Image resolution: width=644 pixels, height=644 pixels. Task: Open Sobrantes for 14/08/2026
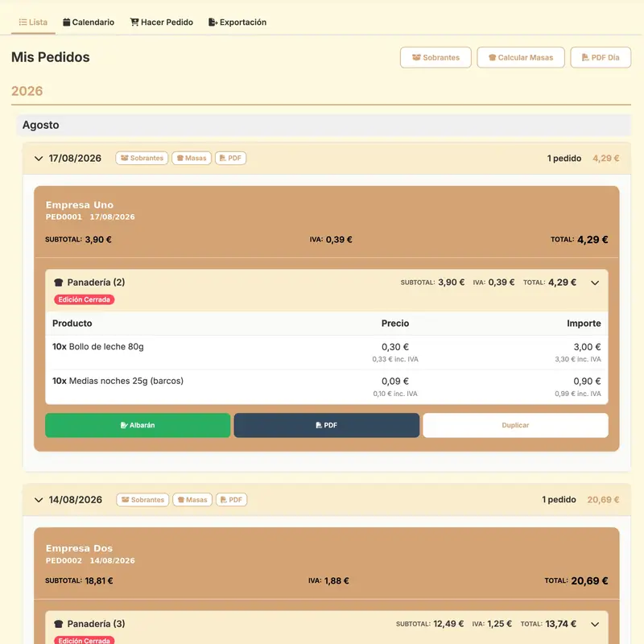[x=142, y=500]
